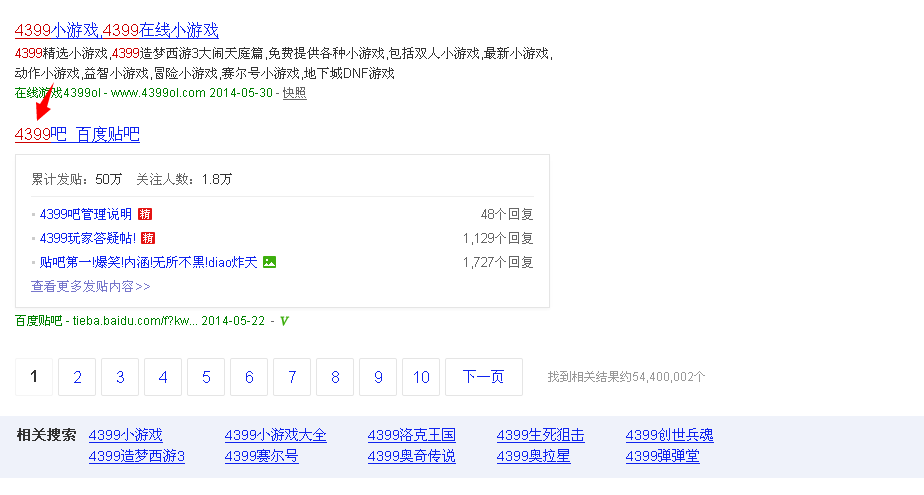Open related search 4399创世兵魂
924x495 pixels.
coord(669,435)
